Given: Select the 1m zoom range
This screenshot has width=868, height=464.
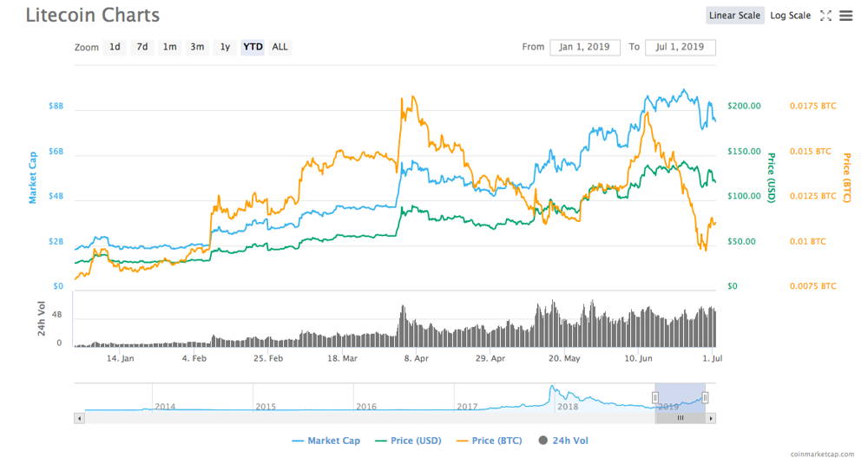Looking at the screenshot, I should 169,47.
